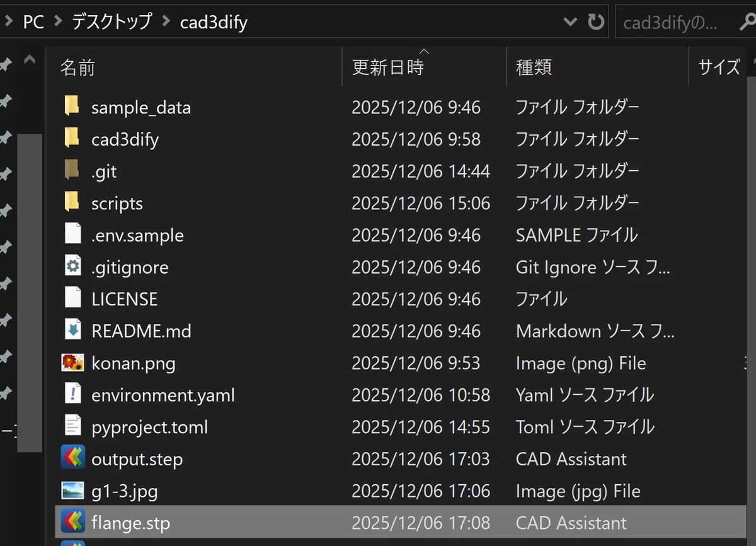Select the file name environment.yaml

pos(163,395)
